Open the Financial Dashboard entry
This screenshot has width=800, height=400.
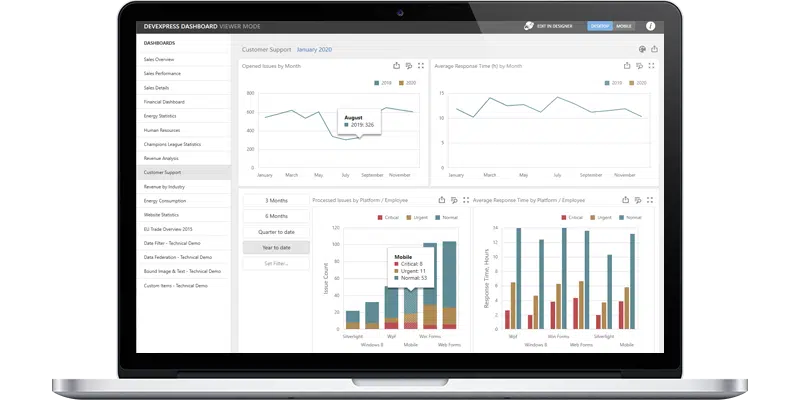(x=184, y=102)
